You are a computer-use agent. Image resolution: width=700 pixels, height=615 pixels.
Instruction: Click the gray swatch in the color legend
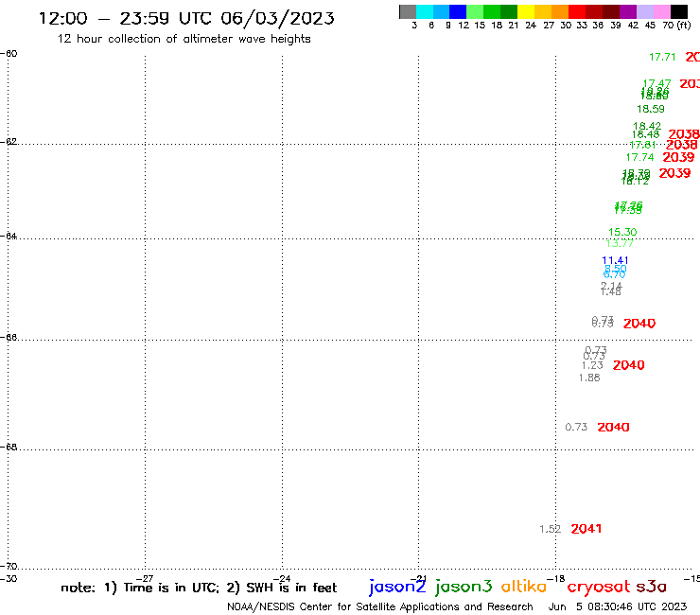pos(408,11)
